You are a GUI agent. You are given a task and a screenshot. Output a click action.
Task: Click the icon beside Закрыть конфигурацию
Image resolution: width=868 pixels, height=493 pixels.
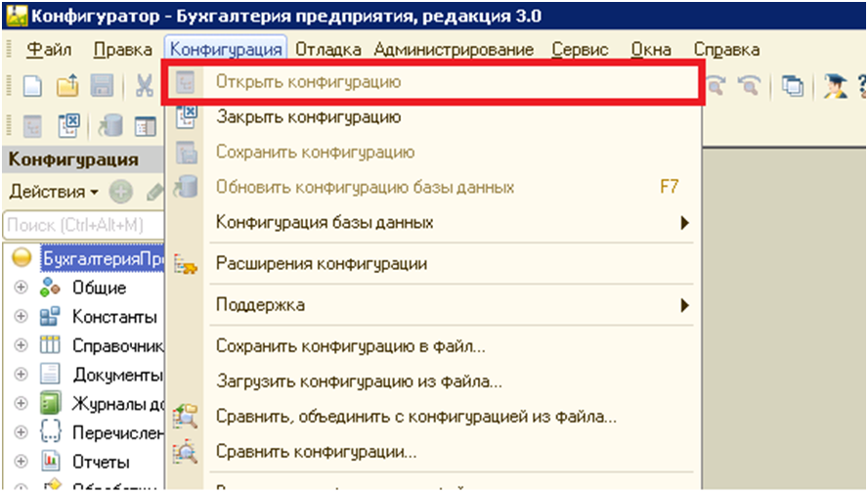pyautogui.click(x=186, y=116)
